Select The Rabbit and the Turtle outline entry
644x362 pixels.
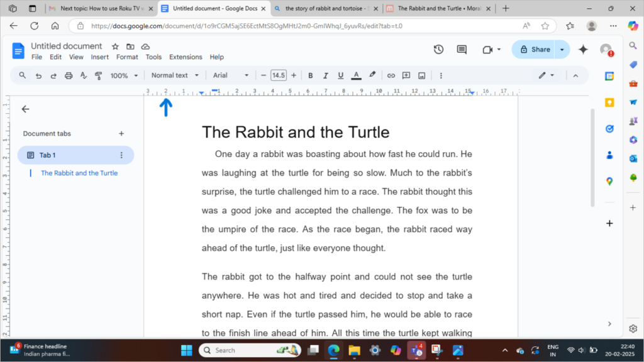[79, 173]
